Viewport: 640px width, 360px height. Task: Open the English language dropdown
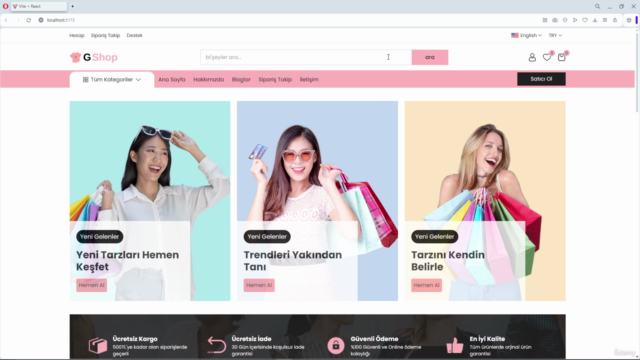coord(527,36)
